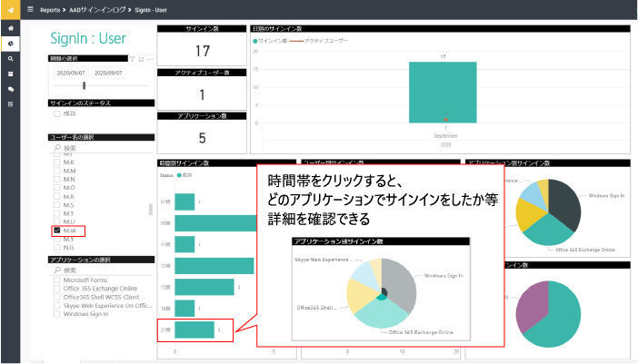This screenshot has width=638, height=364.
Task: Open the search icon in the sidebar
Action: (10, 58)
